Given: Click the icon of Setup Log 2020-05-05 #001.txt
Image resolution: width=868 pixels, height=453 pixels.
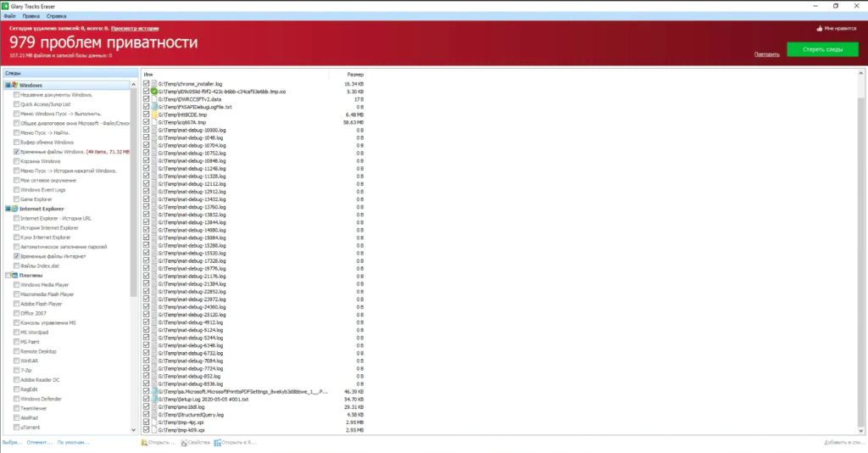Looking at the screenshot, I should pyautogui.click(x=154, y=400).
